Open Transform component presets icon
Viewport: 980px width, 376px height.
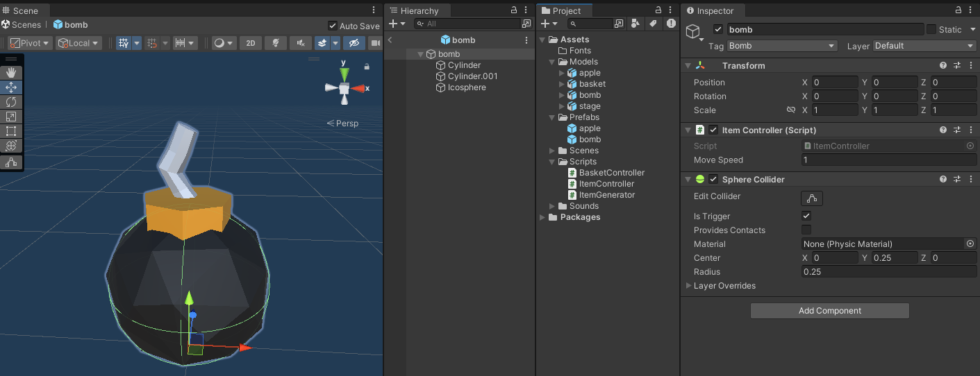tap(957, 65)
